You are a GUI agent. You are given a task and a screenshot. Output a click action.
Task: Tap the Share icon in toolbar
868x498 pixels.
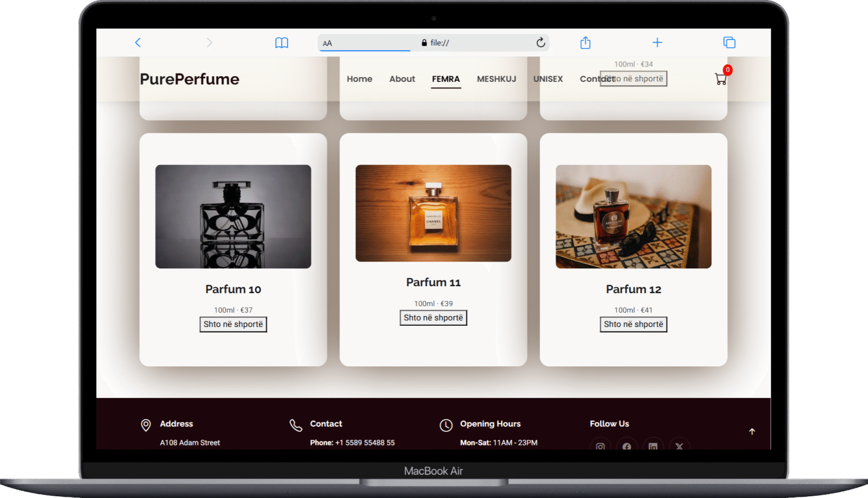(585, 42)
